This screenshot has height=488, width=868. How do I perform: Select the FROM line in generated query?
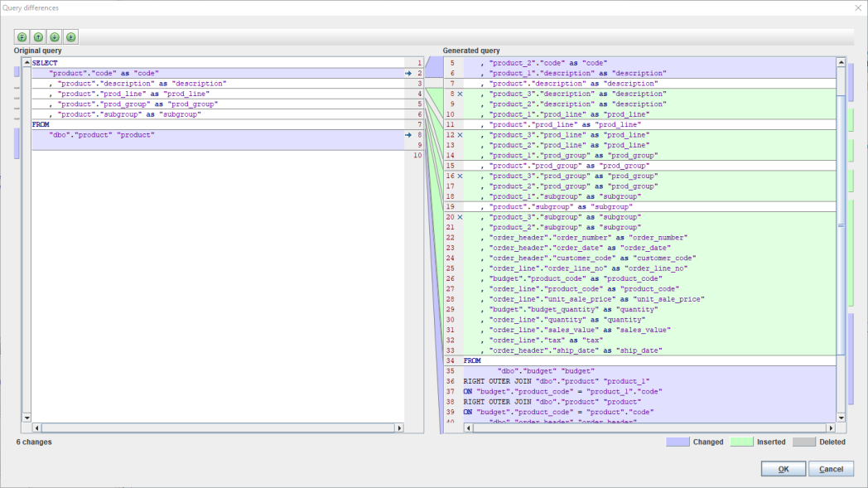click(472, 361)
